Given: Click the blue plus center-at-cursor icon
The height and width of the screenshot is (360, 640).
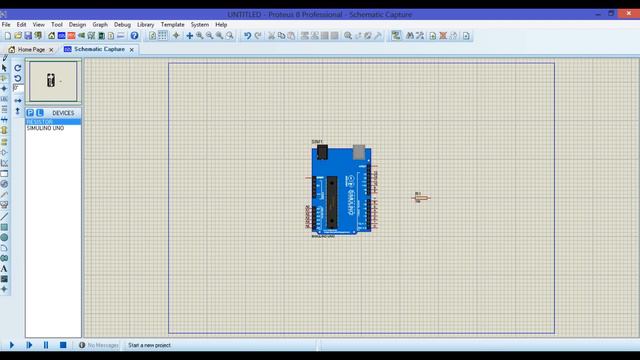Looking at the screenshot, I should [189, 36].
